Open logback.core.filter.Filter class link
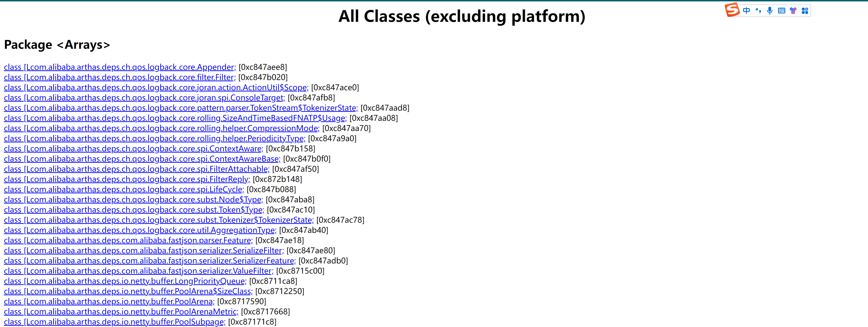 pos(120,77)
